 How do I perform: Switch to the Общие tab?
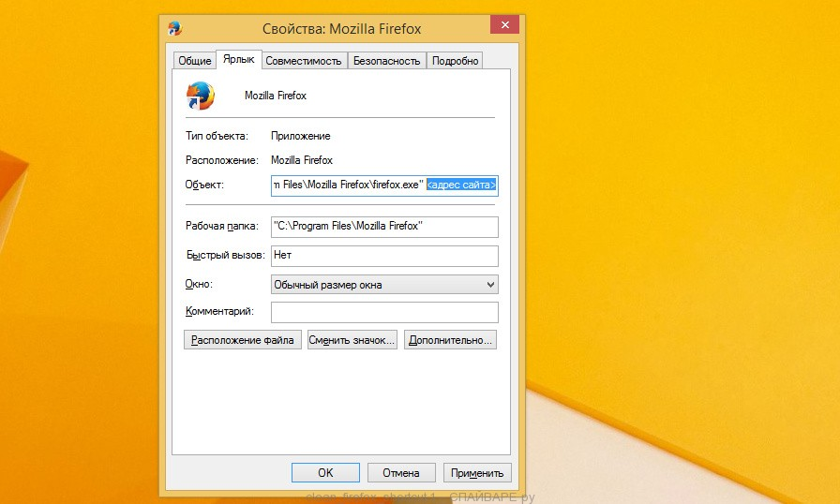click(x=195, y=61)
